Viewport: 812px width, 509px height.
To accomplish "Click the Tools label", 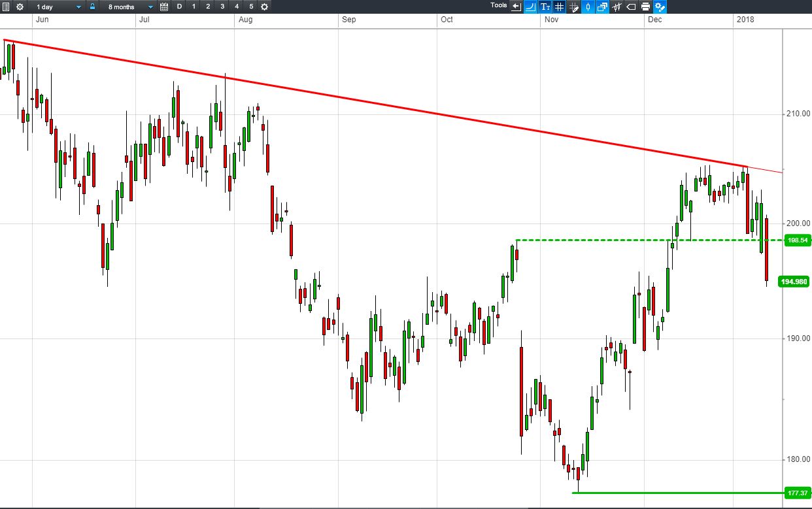I will tap(499, 5).
